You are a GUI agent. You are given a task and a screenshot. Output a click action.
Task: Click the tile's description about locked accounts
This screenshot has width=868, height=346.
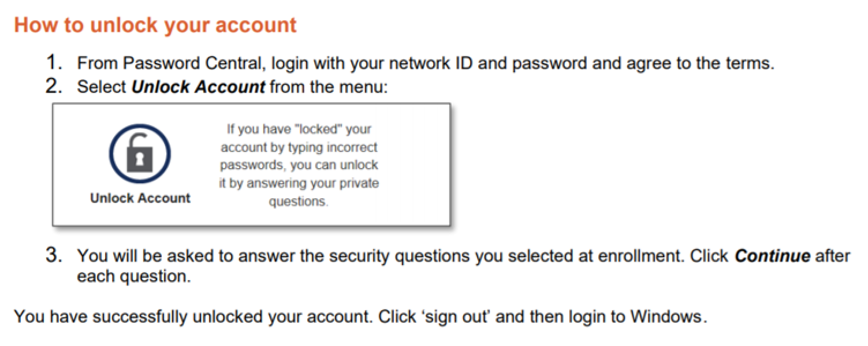tap(299, 165)
